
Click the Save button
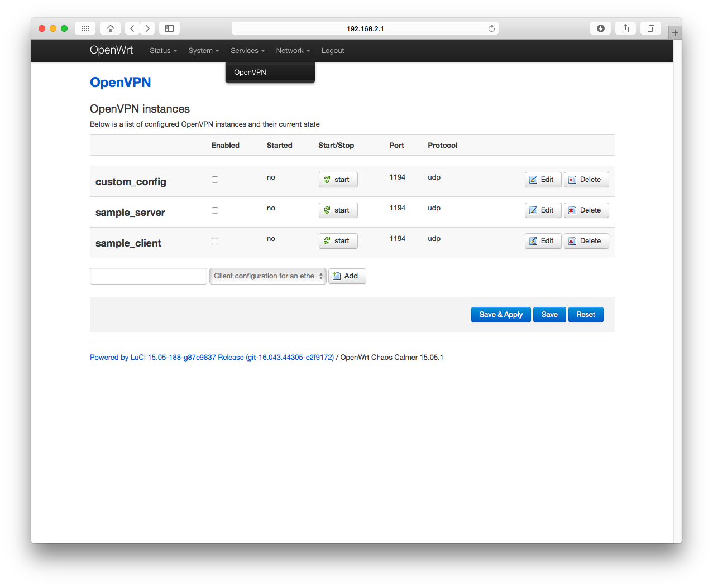pos(549,315)
